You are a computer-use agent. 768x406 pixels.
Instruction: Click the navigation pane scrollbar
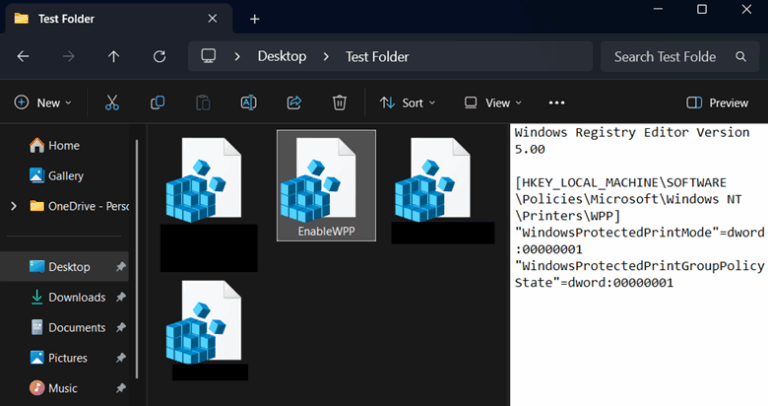[137, 260]
